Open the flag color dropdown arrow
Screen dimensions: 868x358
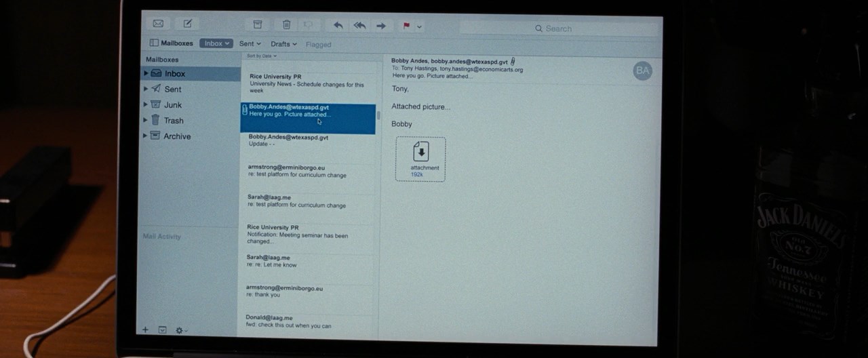[x=419, y=27]
